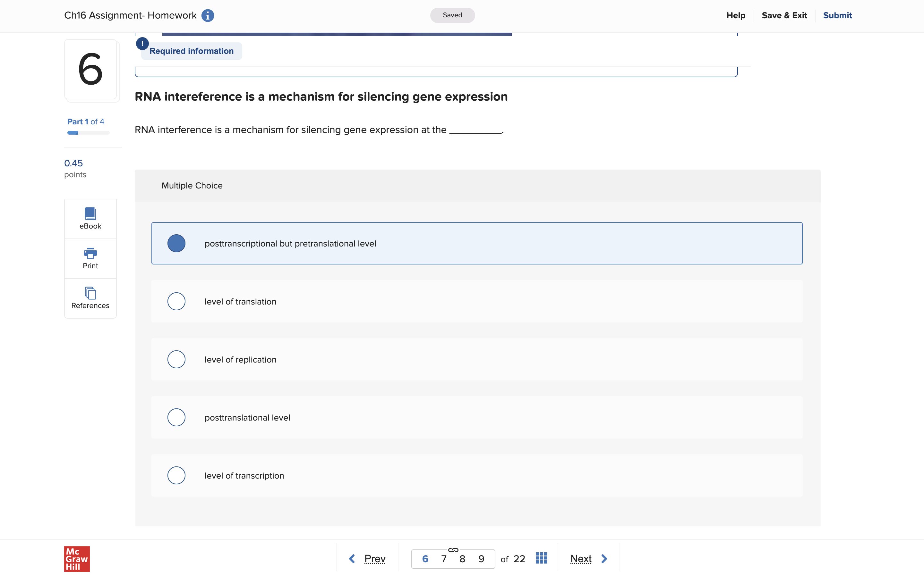Click the Required information alert icon
The image size is (924, 577).
(x=142, y=44)
